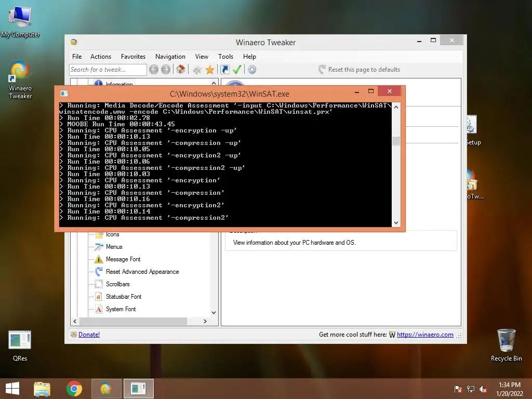This screenshot has width=532, height=399.
Task: Go to the Home page icon
Action: tap(180, 70)
